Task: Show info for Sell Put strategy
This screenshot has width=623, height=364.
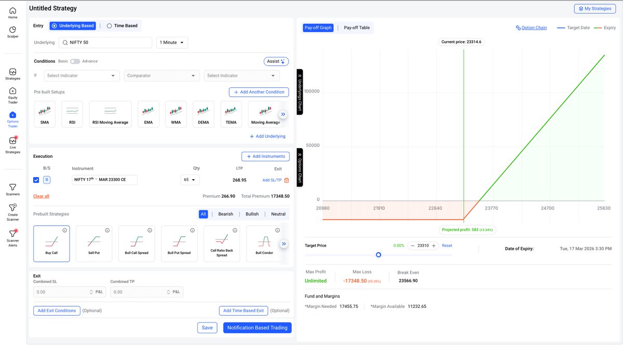Action: (x=107, y=230)
